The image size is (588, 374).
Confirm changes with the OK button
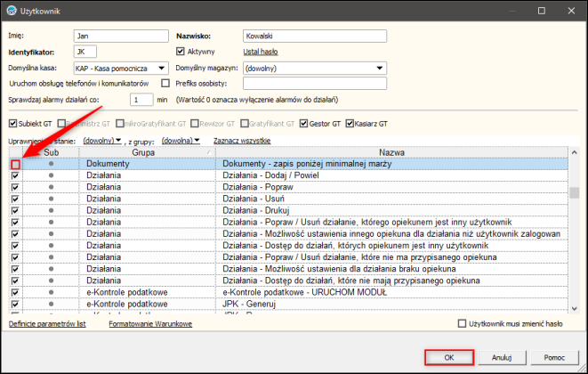click(449, 357)
